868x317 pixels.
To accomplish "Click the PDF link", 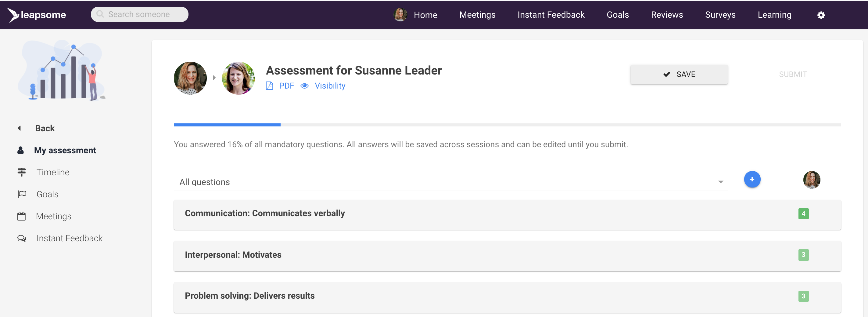I will 286,86.
